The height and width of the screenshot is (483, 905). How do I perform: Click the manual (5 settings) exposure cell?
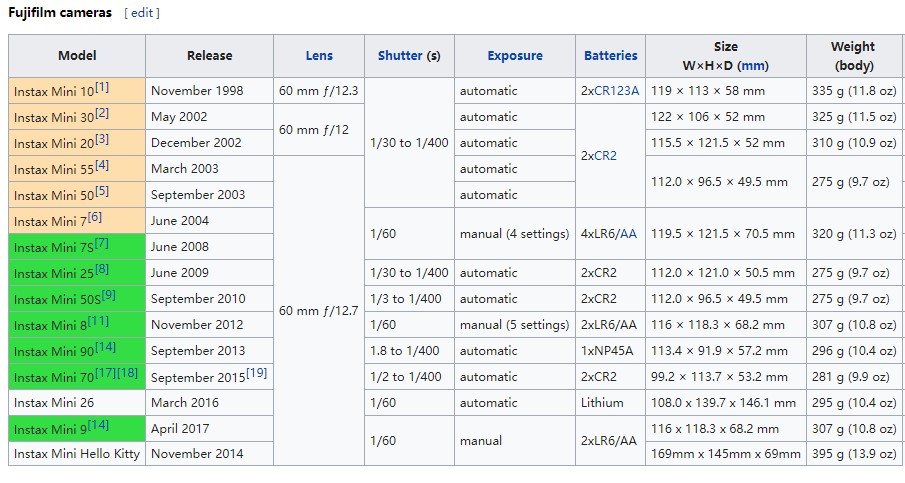click(x=515, y=324)
